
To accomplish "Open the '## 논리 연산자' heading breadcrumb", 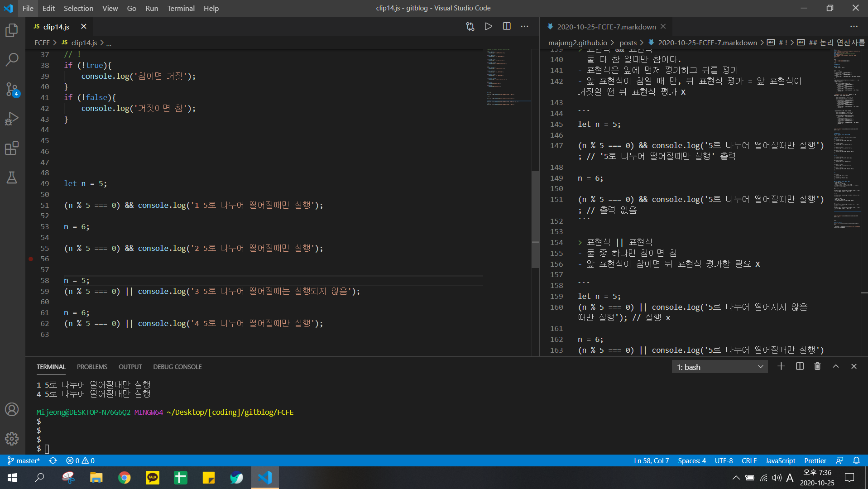I will point(831,43).
